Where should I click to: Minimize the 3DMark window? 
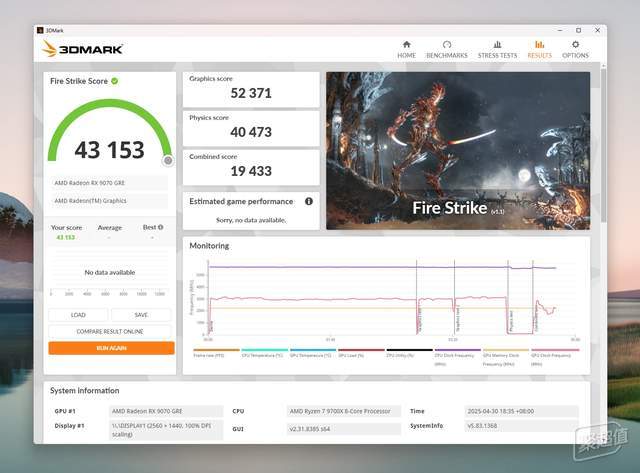560,30
